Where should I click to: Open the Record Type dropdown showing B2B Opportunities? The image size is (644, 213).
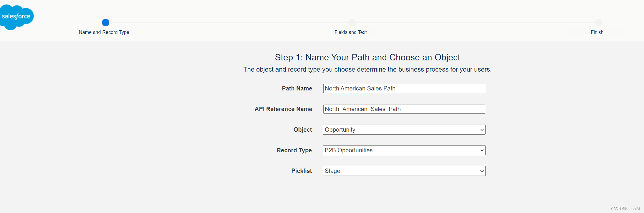pos(404,150)
